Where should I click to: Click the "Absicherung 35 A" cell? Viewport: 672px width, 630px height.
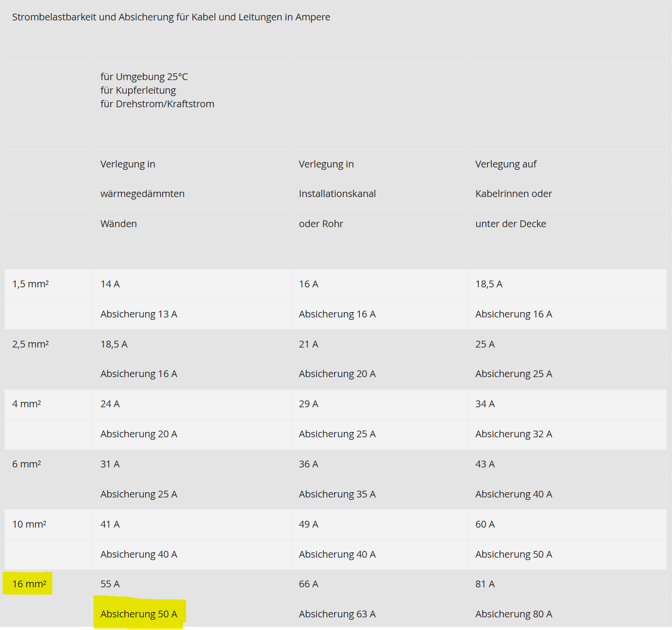337,494
